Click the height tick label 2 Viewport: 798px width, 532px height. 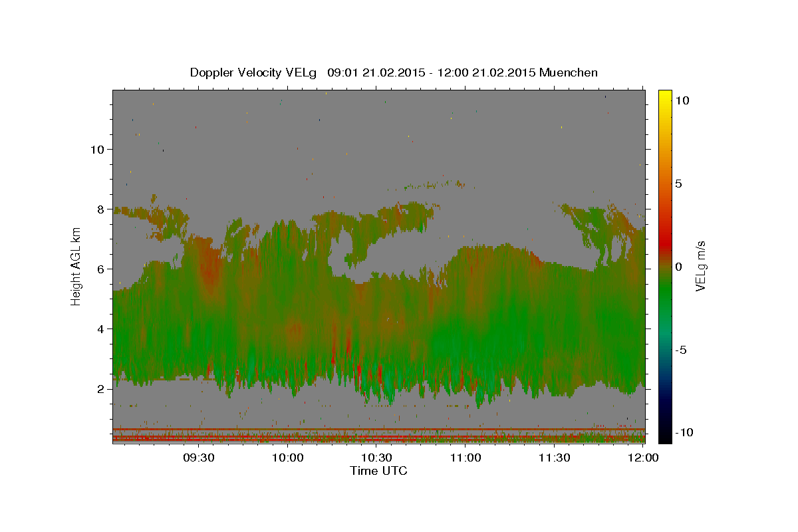[x=102, y=389]
